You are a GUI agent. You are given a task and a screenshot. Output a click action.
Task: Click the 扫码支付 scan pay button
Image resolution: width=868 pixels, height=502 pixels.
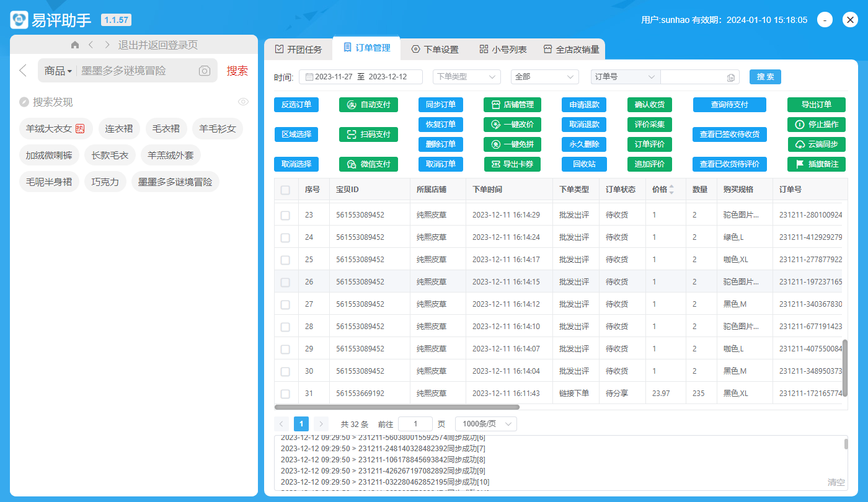(x=368, y=134)
